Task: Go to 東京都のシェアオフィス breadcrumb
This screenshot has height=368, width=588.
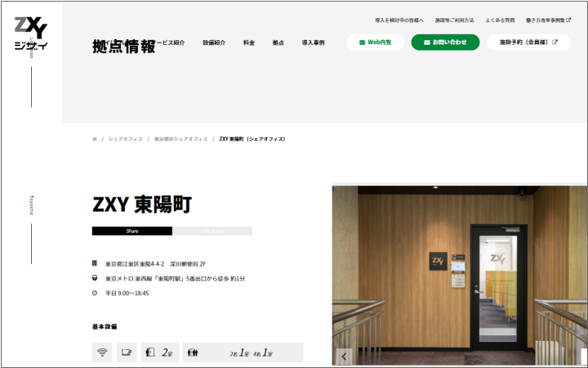Action: tap(180, 139)
